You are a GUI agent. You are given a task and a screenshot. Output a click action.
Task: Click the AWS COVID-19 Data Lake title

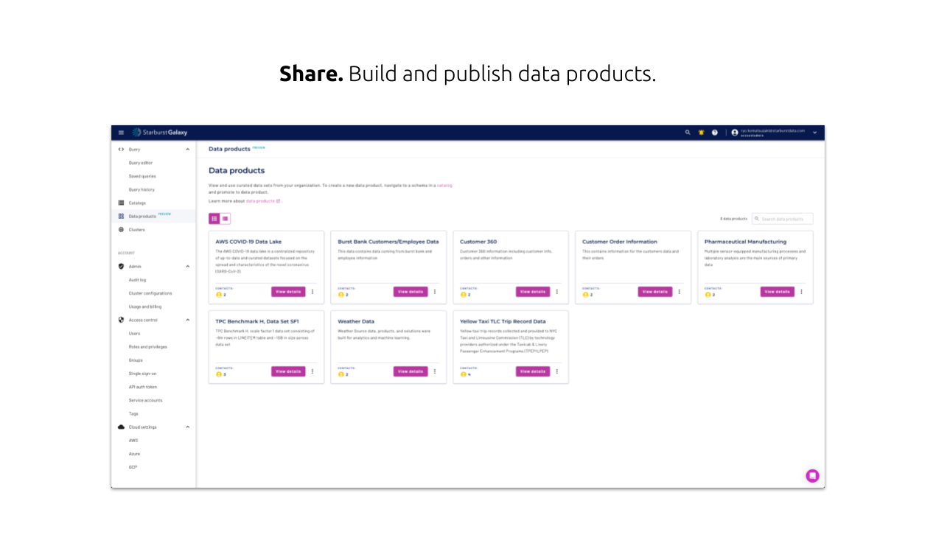click(x=248, y=242)
